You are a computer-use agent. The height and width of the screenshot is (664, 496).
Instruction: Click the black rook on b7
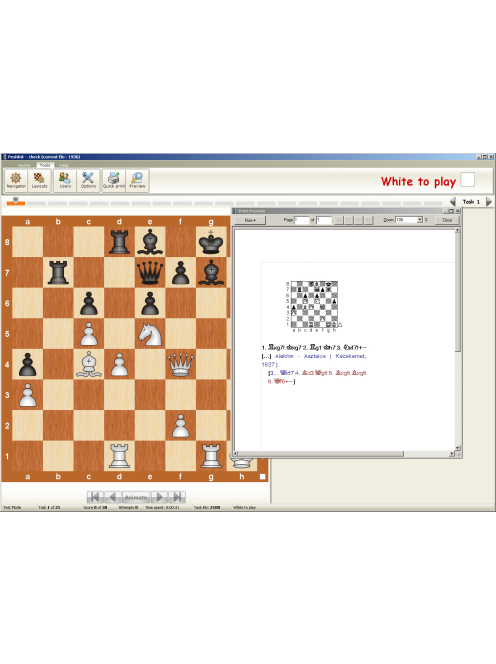pos(58,272)
